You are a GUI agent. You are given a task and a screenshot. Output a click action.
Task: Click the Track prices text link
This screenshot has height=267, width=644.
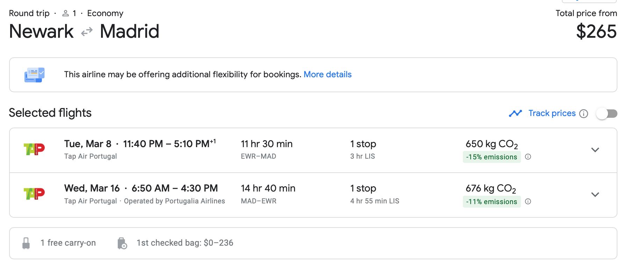(552, 113)
